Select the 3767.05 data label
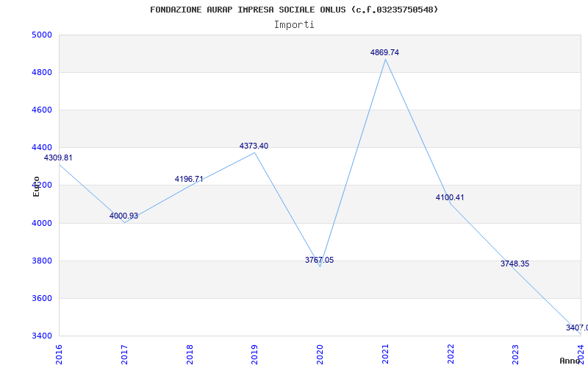This screenshot has height=368, width=588. 319,260
